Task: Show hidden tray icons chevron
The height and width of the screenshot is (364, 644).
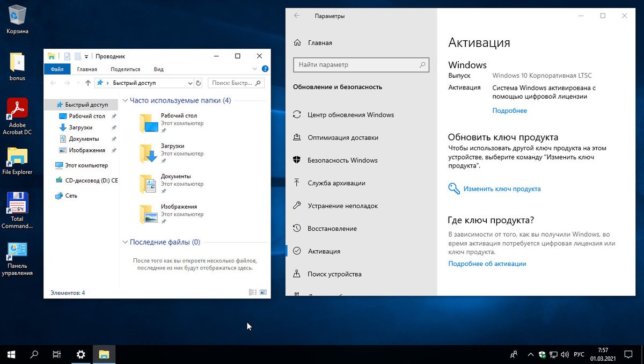Action: [530, 354]
